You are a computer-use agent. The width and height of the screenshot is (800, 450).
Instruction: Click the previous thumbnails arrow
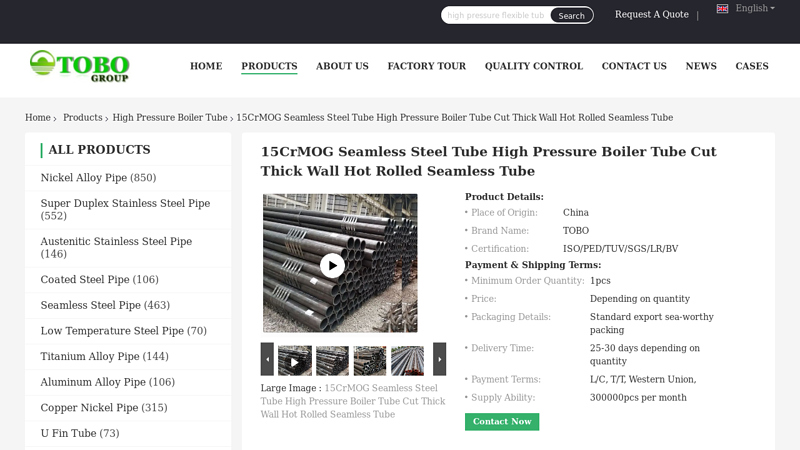pos(267,359)
